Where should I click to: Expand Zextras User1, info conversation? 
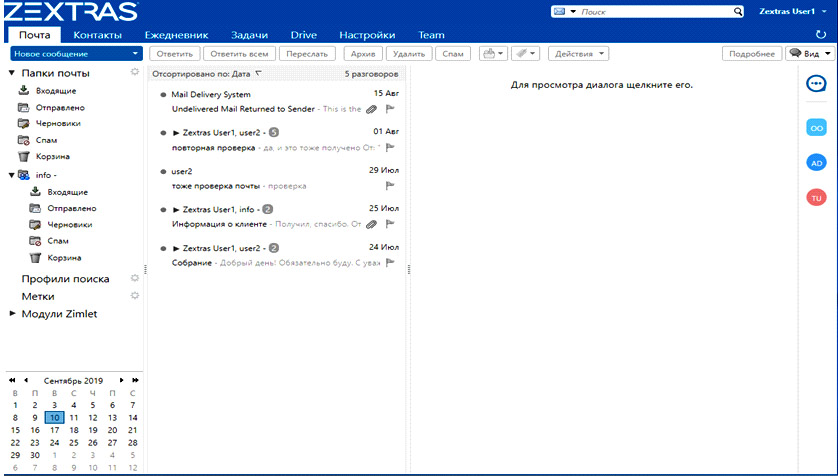pos(176,209)
